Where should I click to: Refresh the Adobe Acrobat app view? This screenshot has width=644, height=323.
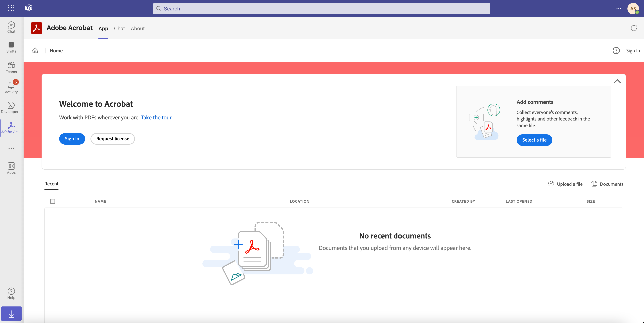click(634, 28)
